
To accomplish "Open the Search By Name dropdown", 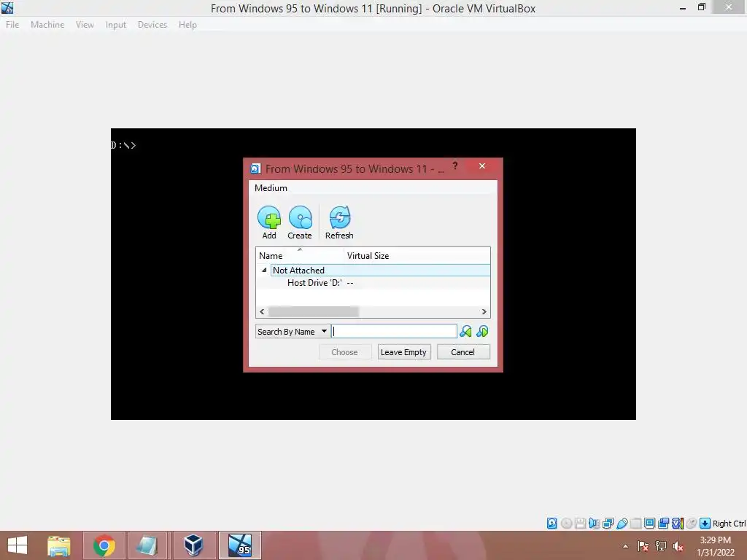I will (x=293, y=332).
